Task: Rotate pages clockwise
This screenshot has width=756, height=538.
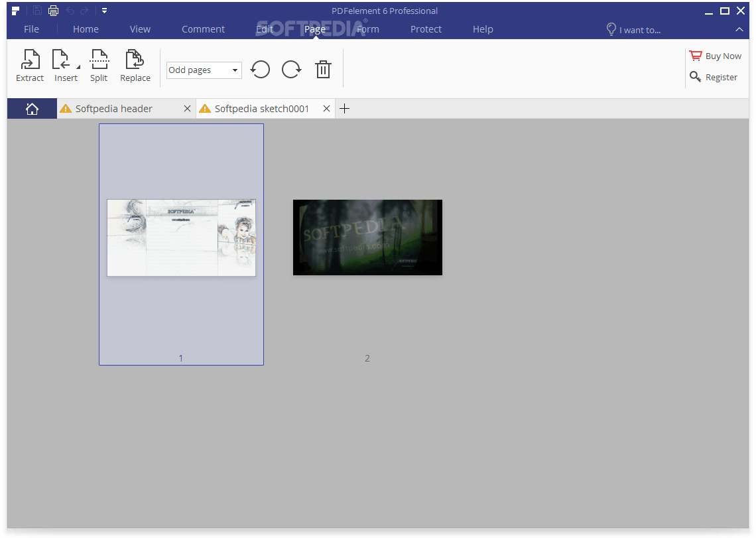Action: (292, 70)
